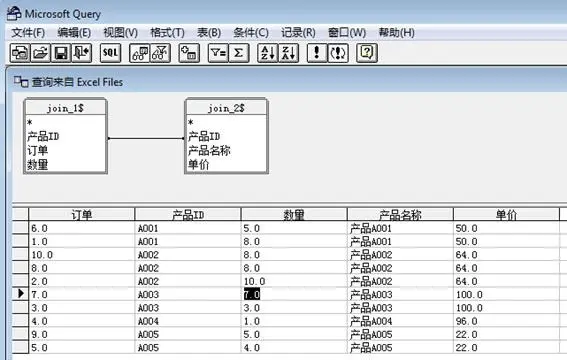The image size is (567, 360).
Task: Select 产品ID field in join_2$ table
Action: (204, 136)
